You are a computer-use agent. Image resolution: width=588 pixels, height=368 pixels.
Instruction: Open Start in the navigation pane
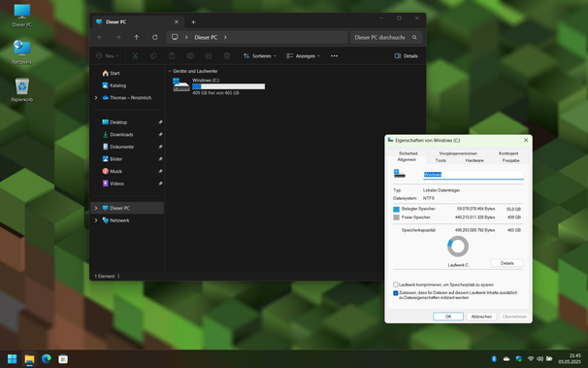[x=111, y=73]
